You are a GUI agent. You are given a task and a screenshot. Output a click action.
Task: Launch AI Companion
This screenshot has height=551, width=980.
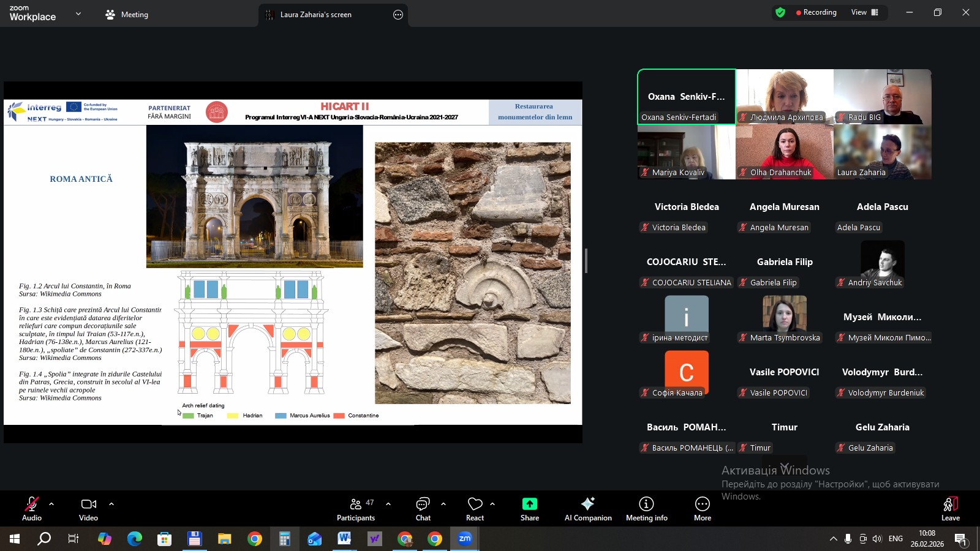coord(588,508)
